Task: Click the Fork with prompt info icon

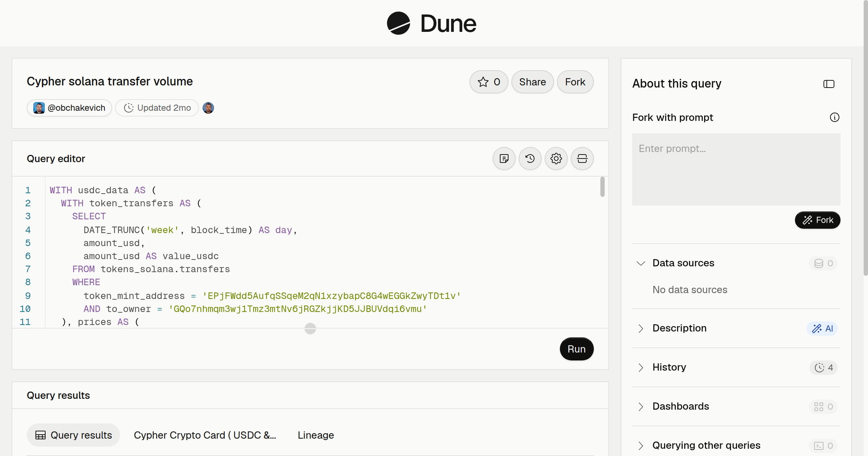Action: click(x=835, y=117)
